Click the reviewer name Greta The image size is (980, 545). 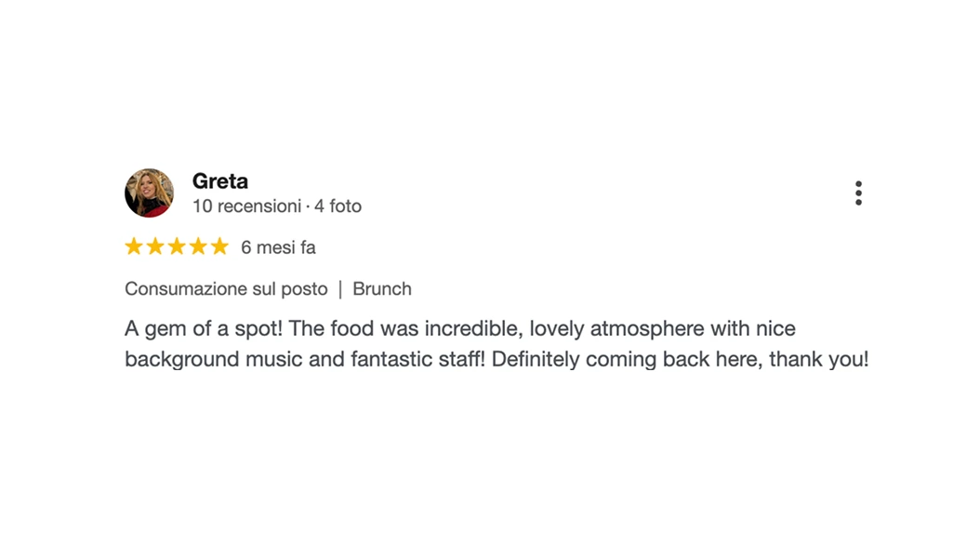pyautogui.click(x=219, y=181)
